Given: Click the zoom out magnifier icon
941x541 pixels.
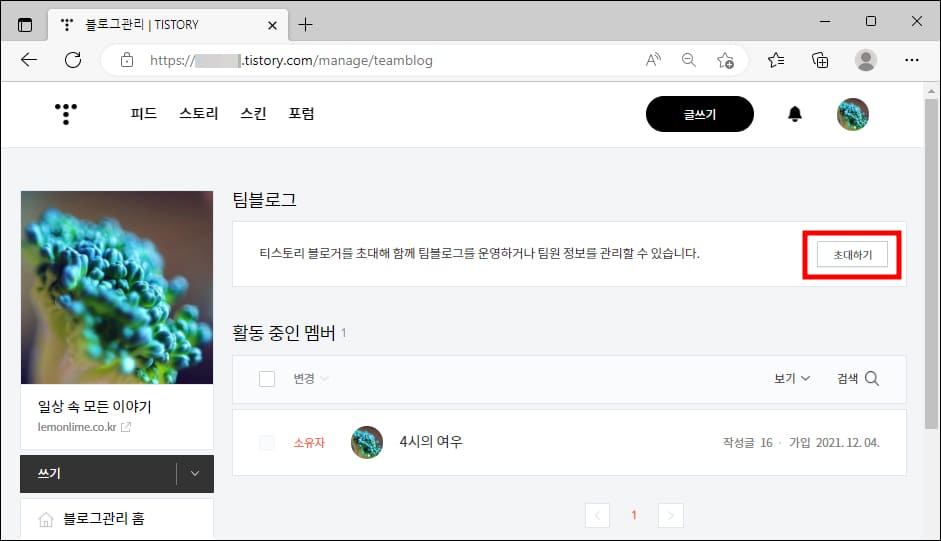Looking at the screenshot, I should pos(689,59).
